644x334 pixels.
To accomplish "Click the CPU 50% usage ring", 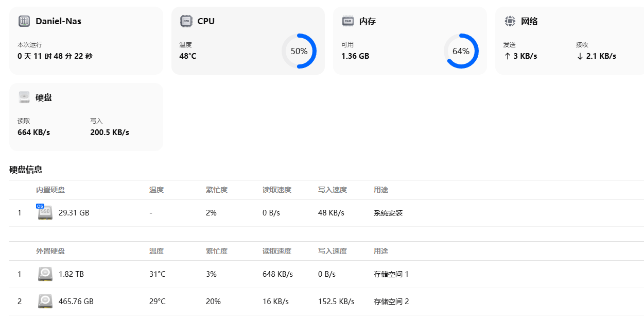I will click(299, 51).
